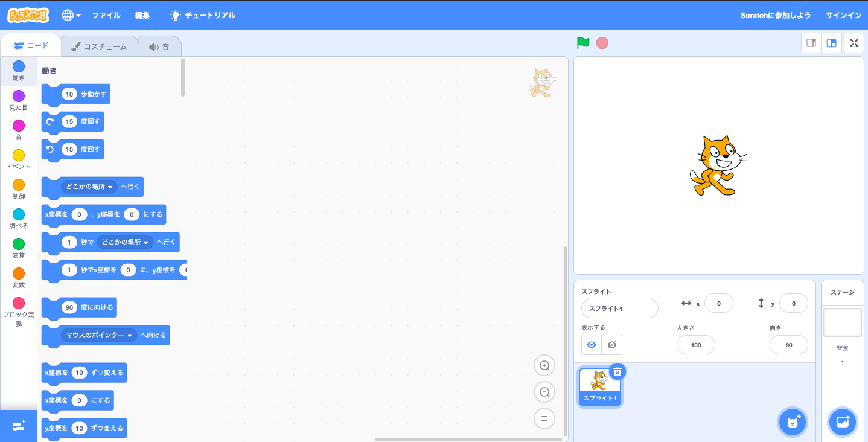This screenshot has width=868, height=442.
Task: Hide the sprite with crossed-eye icon
Action: point(612,345)
